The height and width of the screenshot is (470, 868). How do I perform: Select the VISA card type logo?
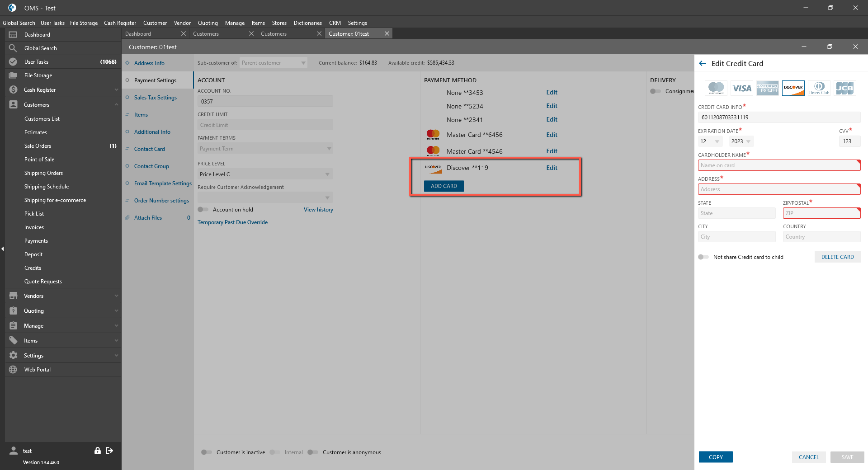pos(742,88)
